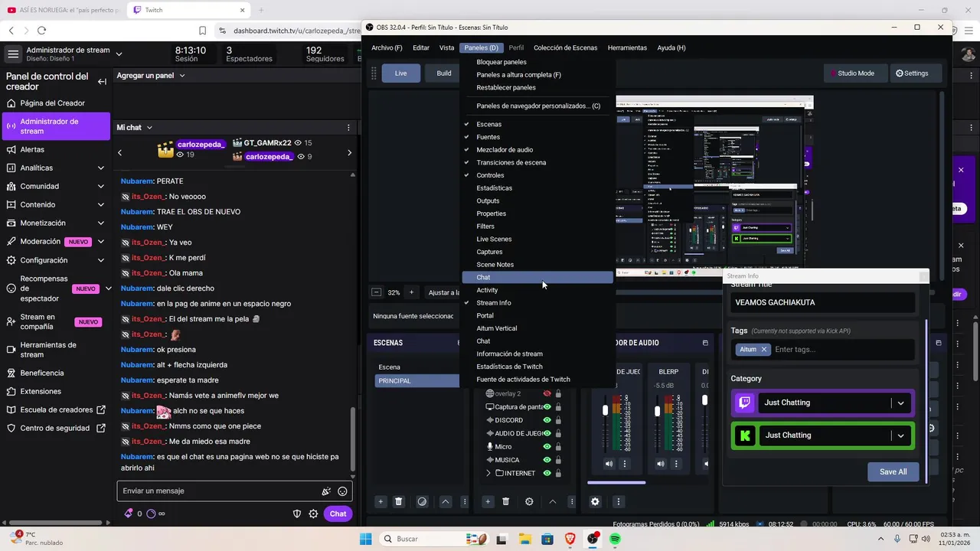Adjust the BLERP volume fader
This screenshot has width=980, height=551.
(658, 411)
